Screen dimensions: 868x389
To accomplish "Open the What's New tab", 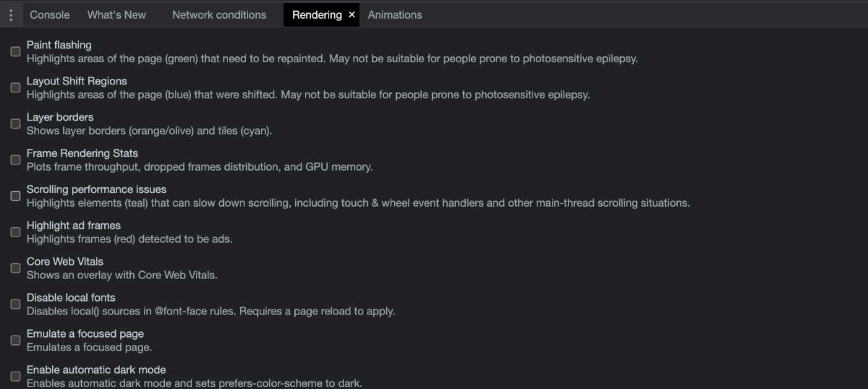I will pos(117,15).
